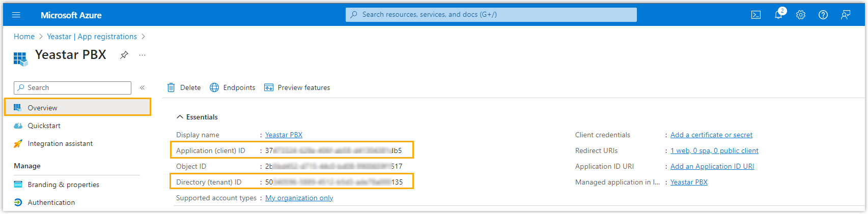Collapse the left sidebar menu
The height and width of the screenshot is (214, 868).
coord(143,87)
